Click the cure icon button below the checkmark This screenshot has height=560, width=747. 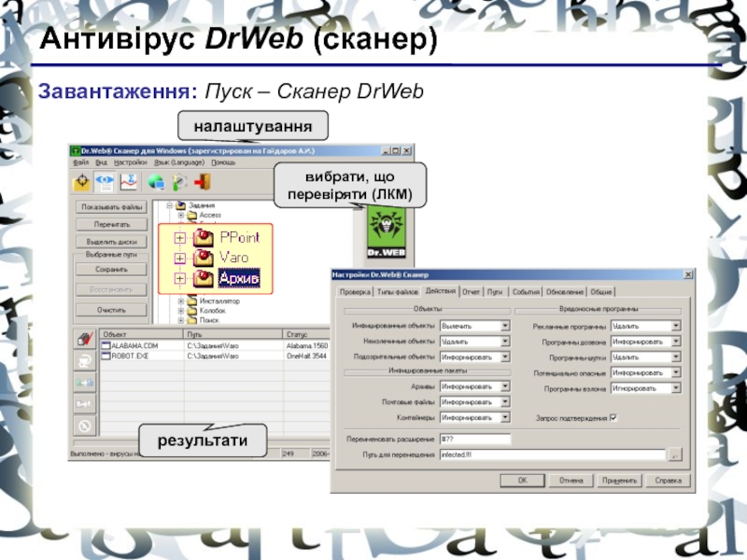85,361
